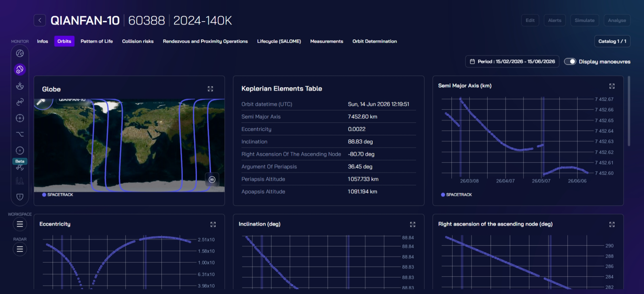Click the QIANFAN-10 label on globe
644x294 pixels.
point(72,100)
